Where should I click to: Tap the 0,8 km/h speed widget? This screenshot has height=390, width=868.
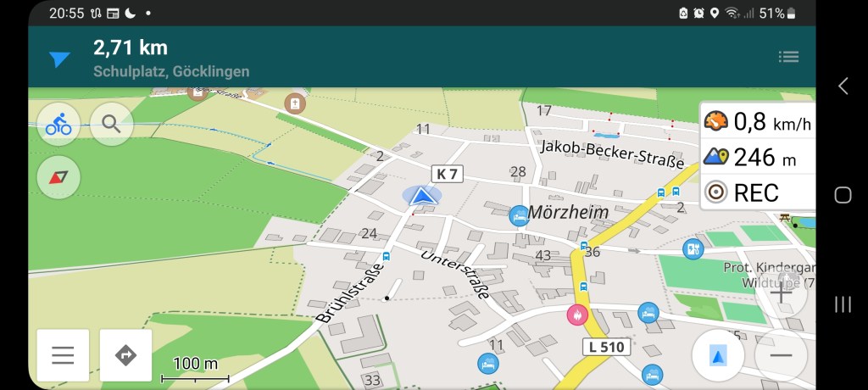click(x=758, y=121)
